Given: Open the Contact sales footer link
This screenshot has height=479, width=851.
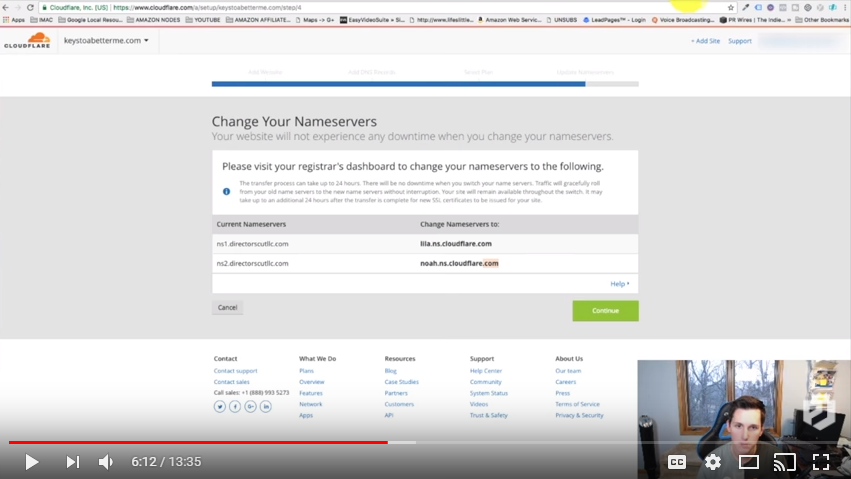Looking at the screenshot, I should (232, 382).
